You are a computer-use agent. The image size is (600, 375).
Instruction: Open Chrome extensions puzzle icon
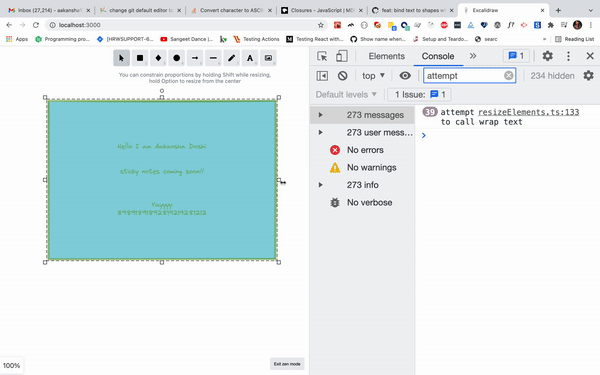551,25
